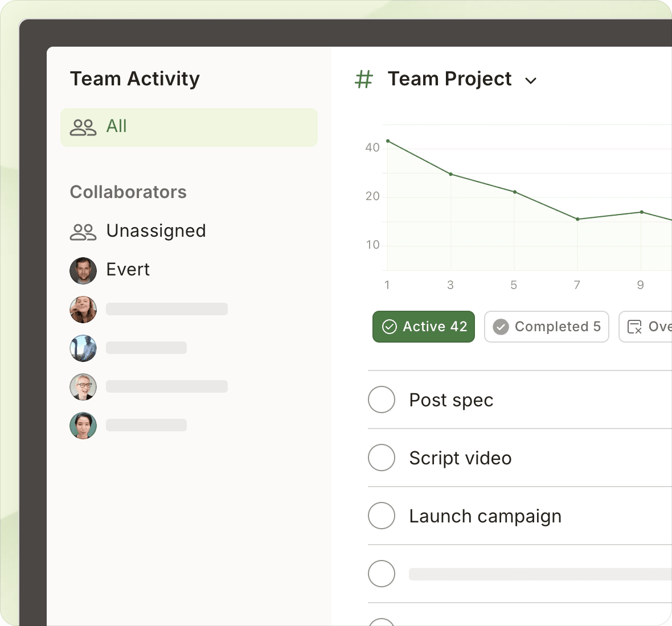Click the chart point above label 7
The height and width of the screenshot is (626, 672).
[577, 219]
